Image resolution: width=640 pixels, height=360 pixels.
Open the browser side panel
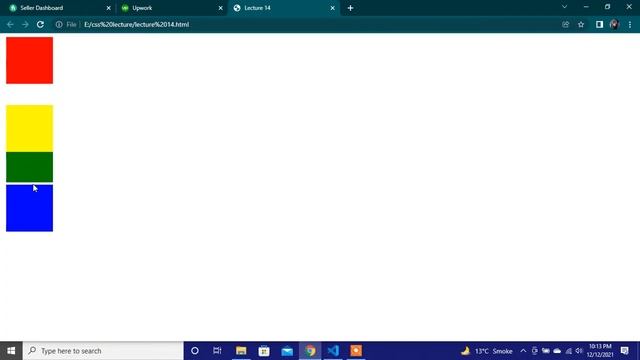(599, 24)
